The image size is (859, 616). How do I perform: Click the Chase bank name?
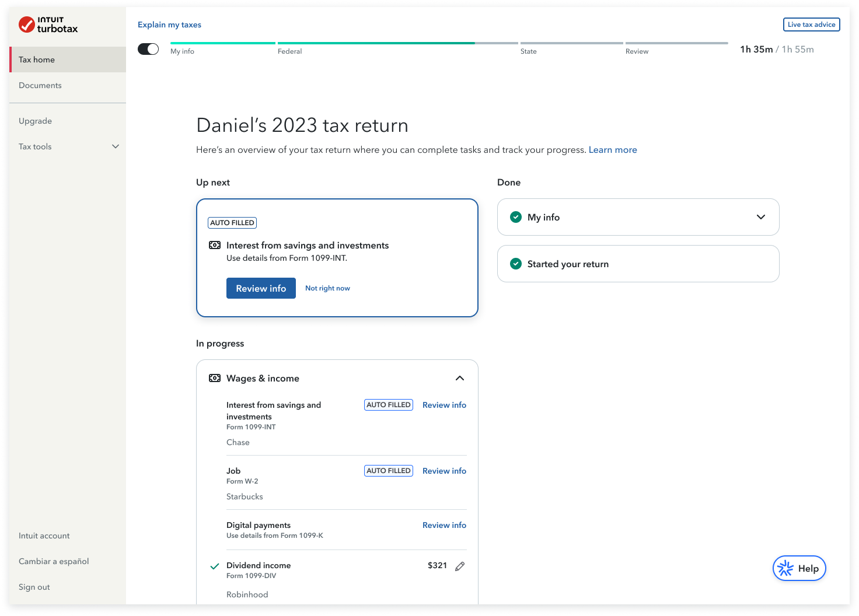(238, 442)
